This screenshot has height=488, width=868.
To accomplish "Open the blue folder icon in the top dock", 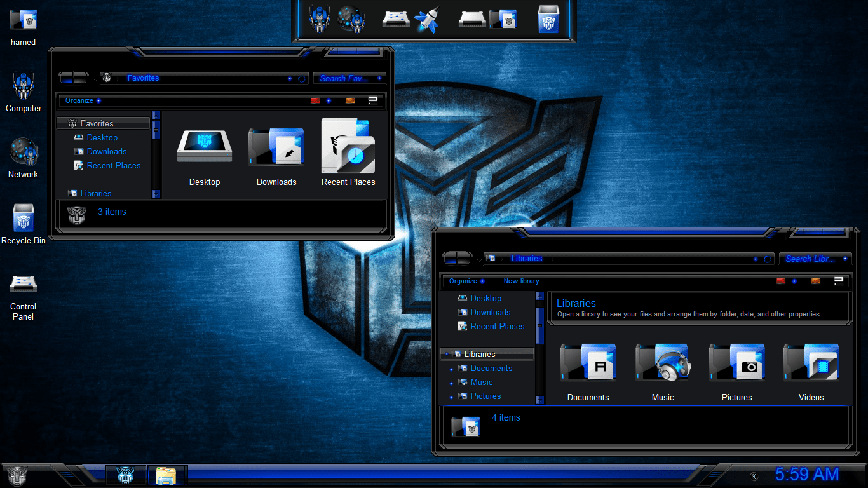I will click(503, 19).
